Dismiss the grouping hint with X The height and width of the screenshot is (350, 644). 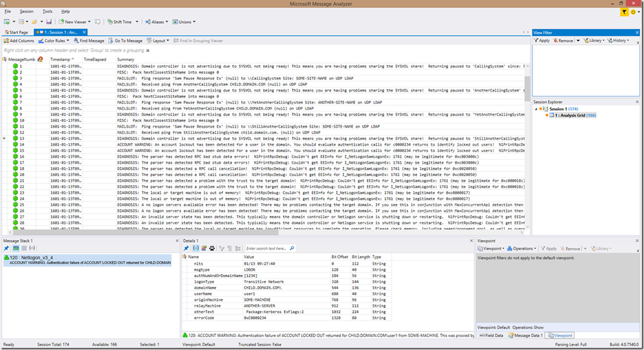tap(148, 50)
